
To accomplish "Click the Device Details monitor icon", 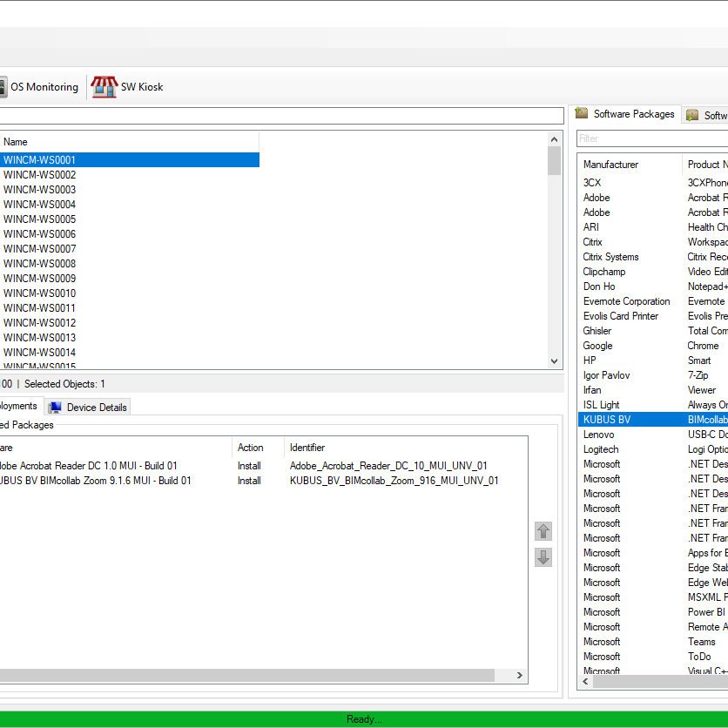I will (x=55, y=408).
